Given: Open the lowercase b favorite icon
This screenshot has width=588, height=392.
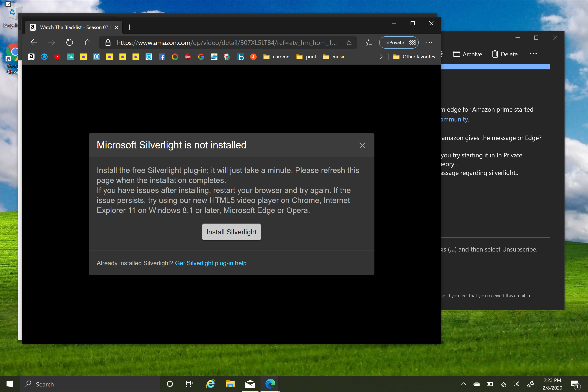Looking at the screenshot, I should coord(240,57).
